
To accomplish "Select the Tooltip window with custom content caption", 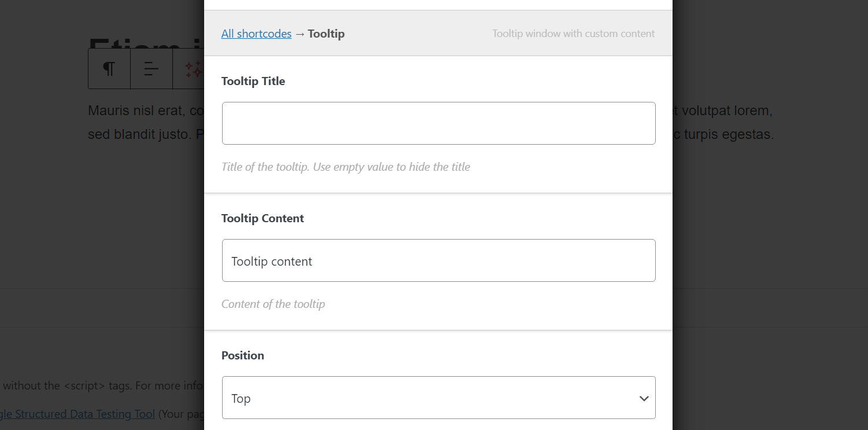I will point(573,33).
